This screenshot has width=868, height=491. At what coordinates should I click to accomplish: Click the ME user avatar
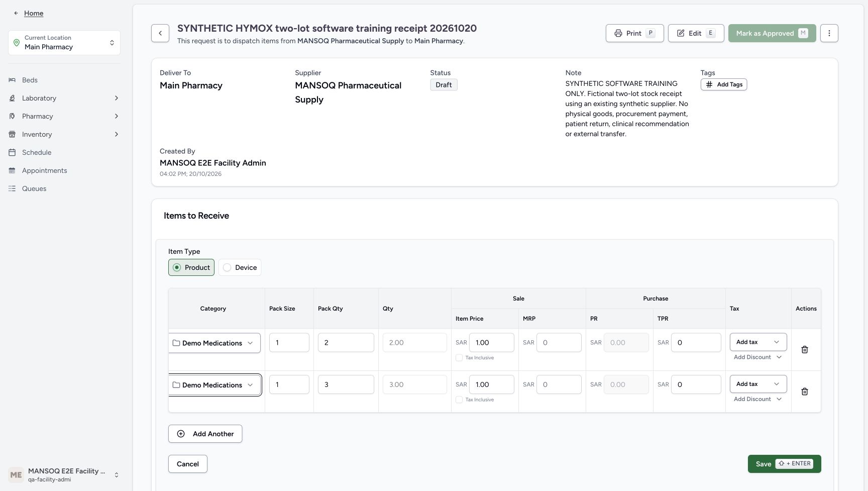coord(16,475)
